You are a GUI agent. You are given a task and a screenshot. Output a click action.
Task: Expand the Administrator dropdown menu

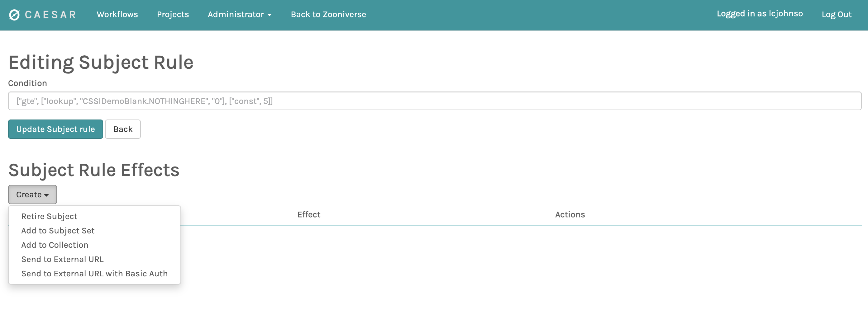click(239, 15)
